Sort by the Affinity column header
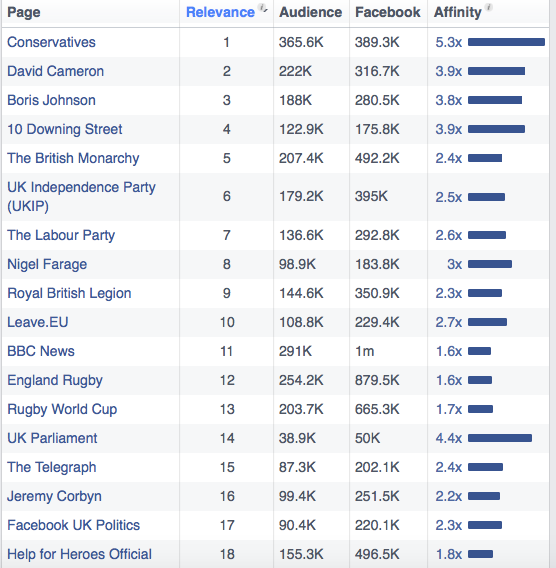Image resolution: width=556 pixels, height=568 pixels. click(458, 12)
